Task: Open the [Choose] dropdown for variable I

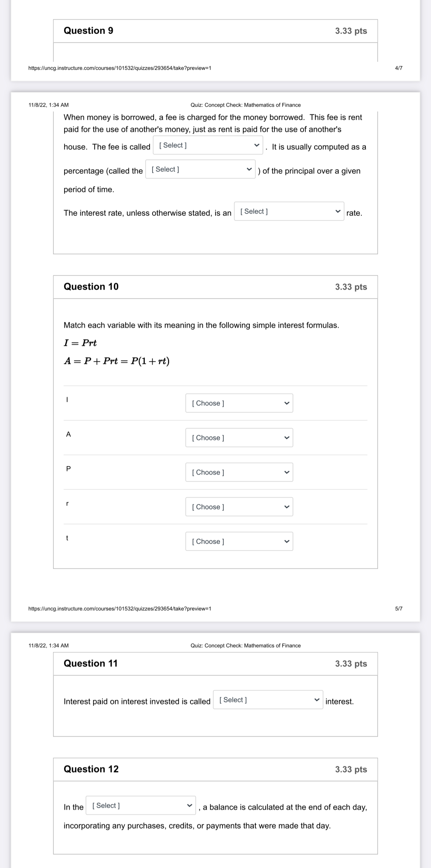Action: pos(239,403)
